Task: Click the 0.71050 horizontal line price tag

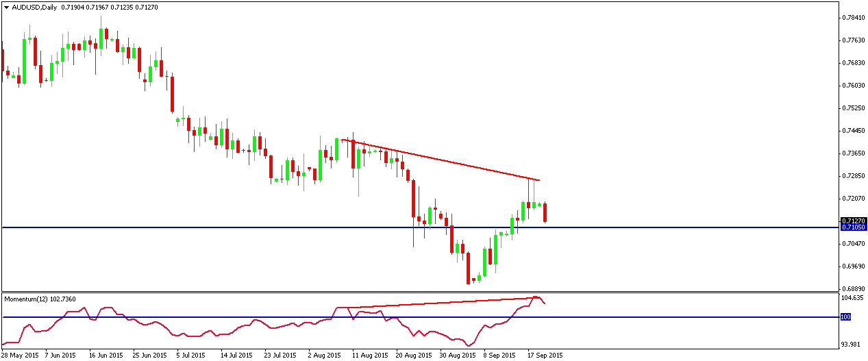Action: point(854,227)
